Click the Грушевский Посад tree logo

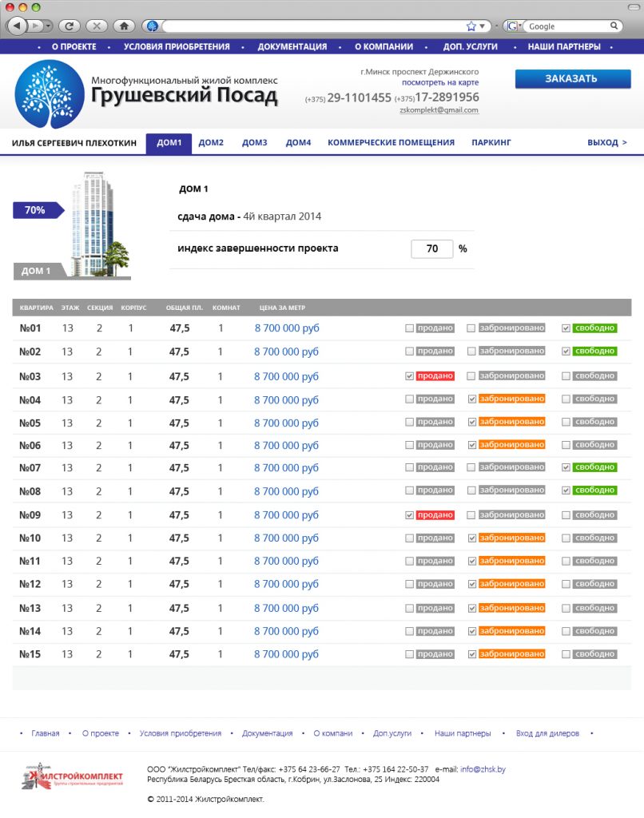[x=49, y=94]
